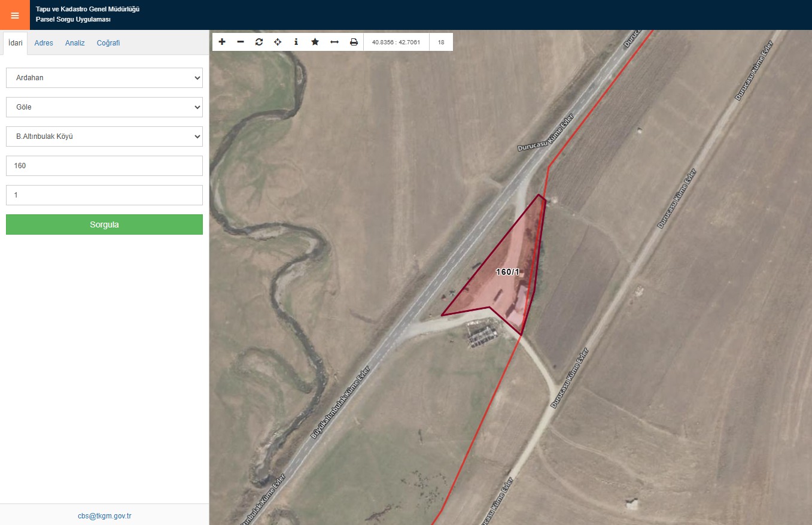Activate the locate crosshair tool
Image resolution: width=812 pixels, height=525 pixels.
(278, 42)
